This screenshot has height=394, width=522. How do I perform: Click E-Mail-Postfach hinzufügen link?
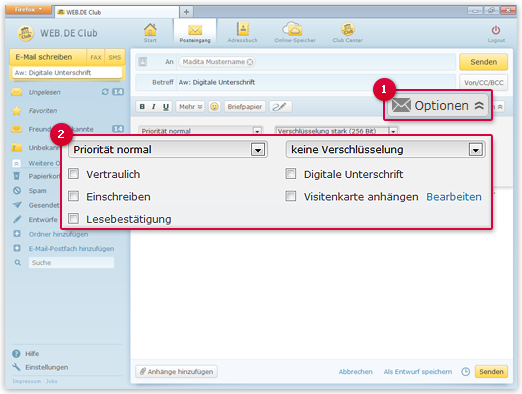tap(71, 249)
